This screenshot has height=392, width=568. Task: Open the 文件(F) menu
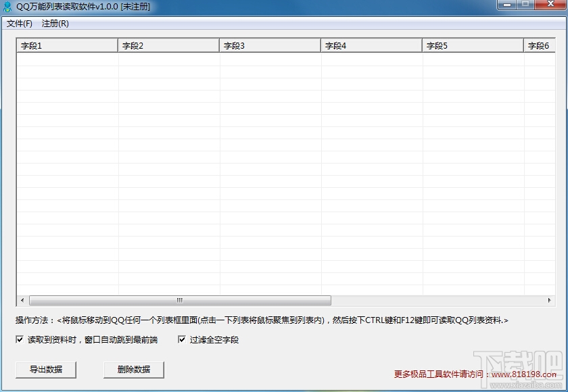(20, 24)
